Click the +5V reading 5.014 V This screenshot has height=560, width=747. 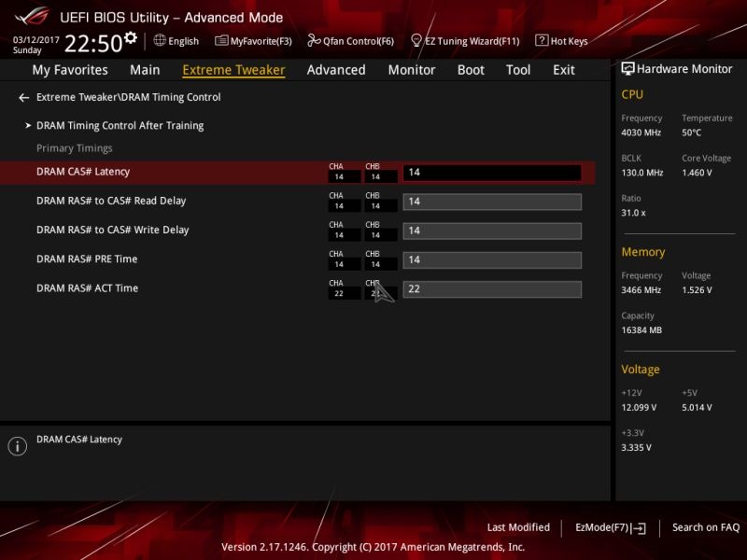tap(697, 408)
